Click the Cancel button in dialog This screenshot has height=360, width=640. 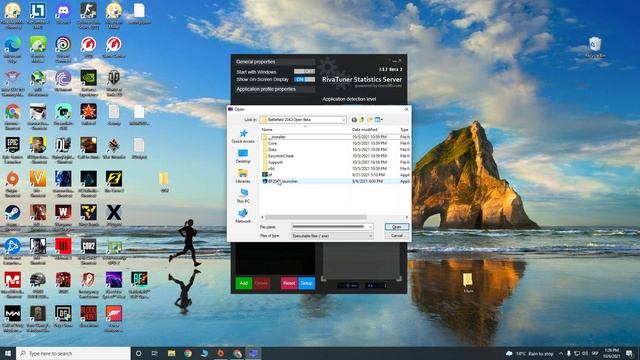pos(396,236)
